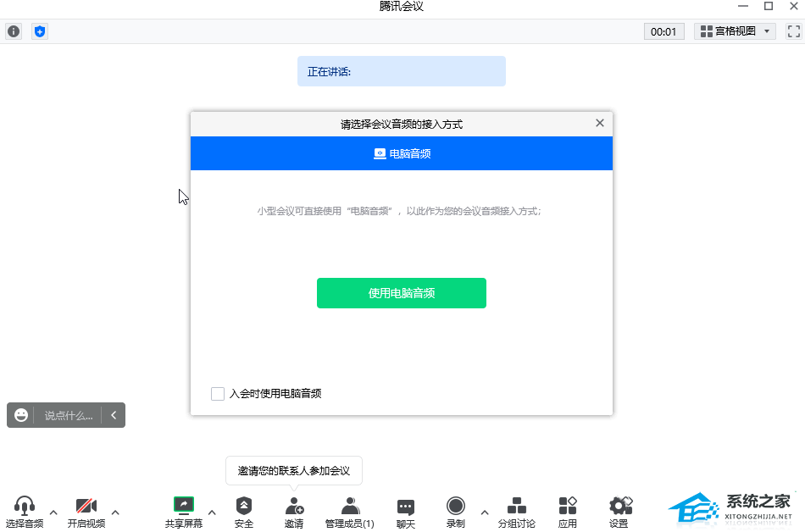Viewport: 805px width, 532px height.
Task: Click 共享屏幕 share screen icon
Action: tap(184, 507)
